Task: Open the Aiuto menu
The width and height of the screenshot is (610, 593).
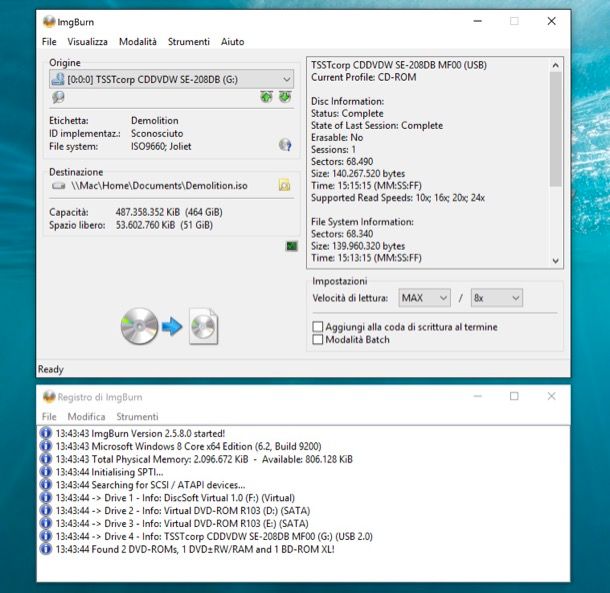Action: pyautogui.click(x=232, y=42)
